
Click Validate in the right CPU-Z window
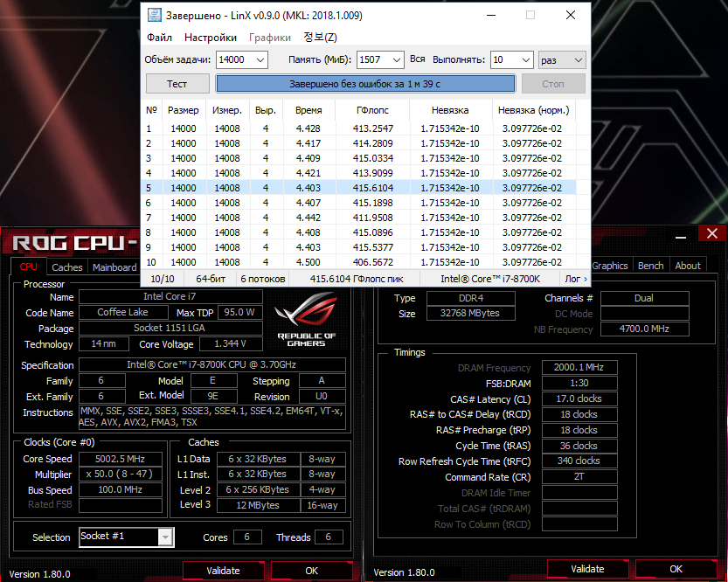click(587, 569)
